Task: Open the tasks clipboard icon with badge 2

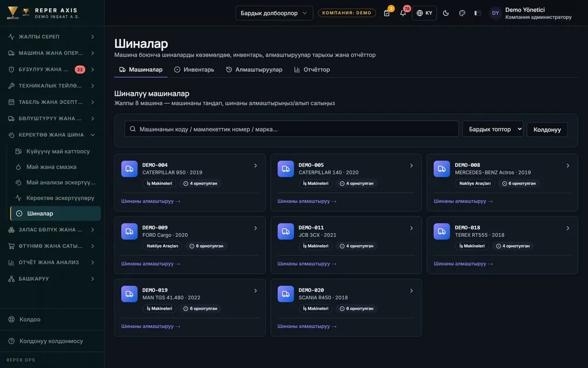Action: 387,13
